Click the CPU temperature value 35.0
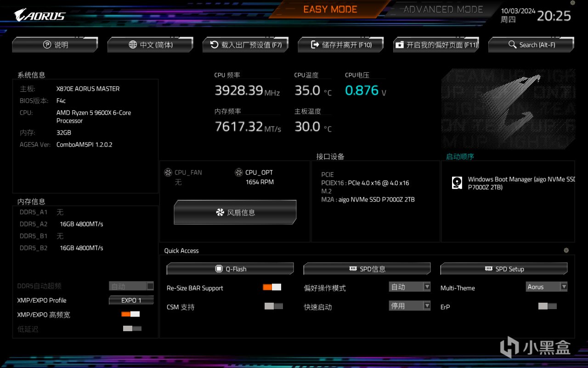The height and width of the screenshot is (368, 588). point(307,91)
